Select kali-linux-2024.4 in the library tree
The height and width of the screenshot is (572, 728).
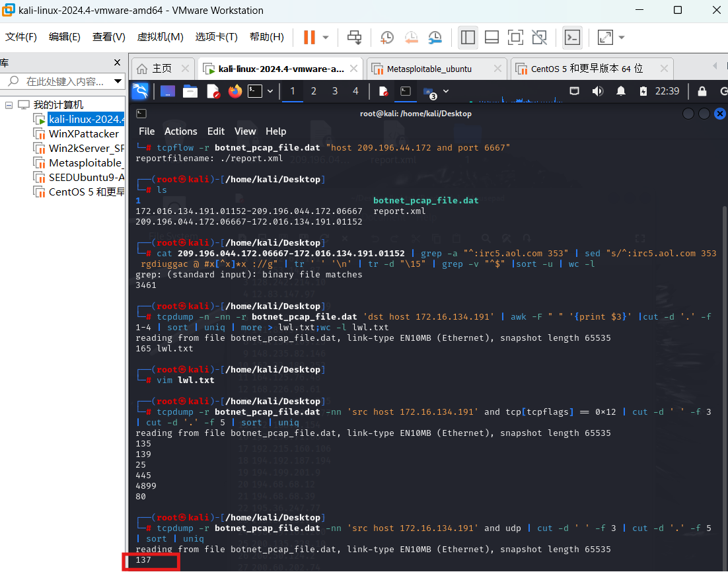(86, 120)
